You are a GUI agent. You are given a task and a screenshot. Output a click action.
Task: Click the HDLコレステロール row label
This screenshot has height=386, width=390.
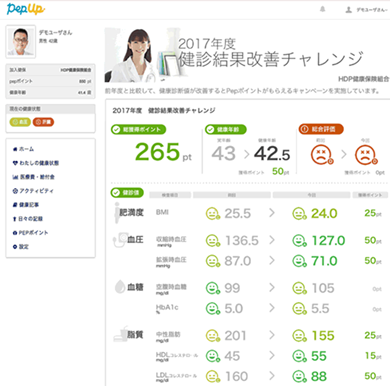pyautogui.click(x=177, y=357)
